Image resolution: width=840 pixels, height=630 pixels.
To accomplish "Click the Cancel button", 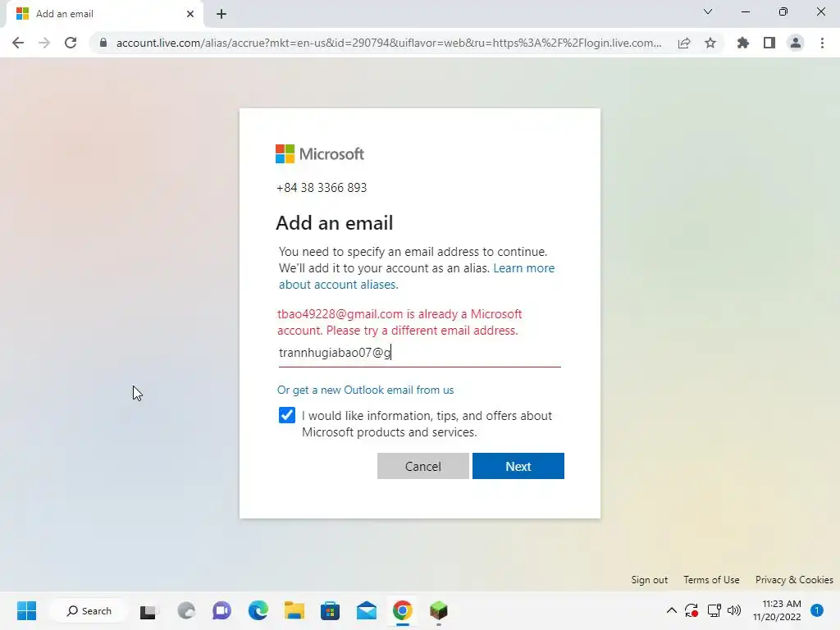I will (423, 466).
